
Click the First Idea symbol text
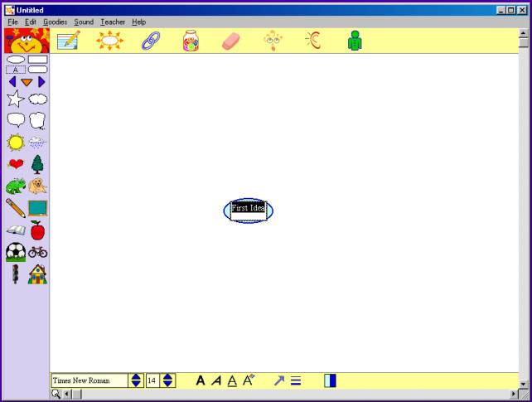(248, 207)
